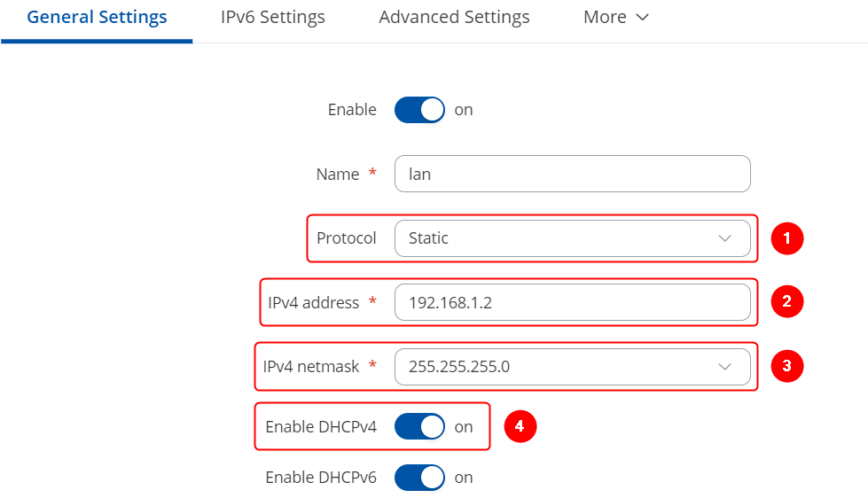Click the red number 2 marker
The image size is (868, 498).
(786, 302)
